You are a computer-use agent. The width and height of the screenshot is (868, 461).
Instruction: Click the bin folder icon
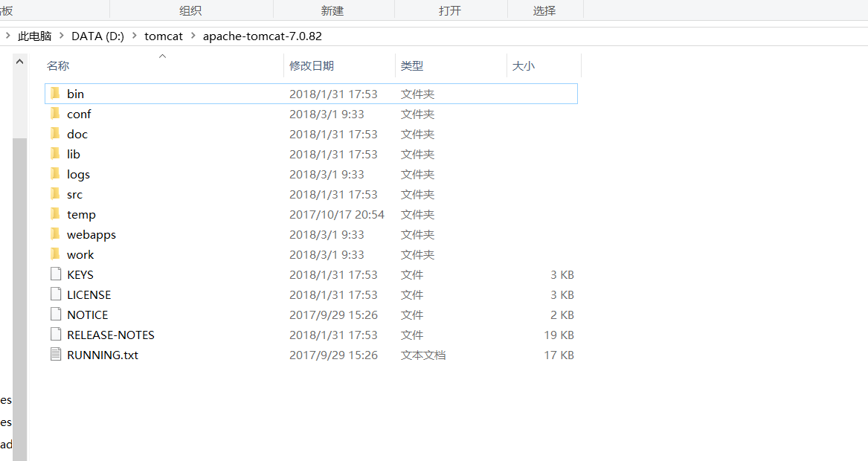[x=55, y=94]
